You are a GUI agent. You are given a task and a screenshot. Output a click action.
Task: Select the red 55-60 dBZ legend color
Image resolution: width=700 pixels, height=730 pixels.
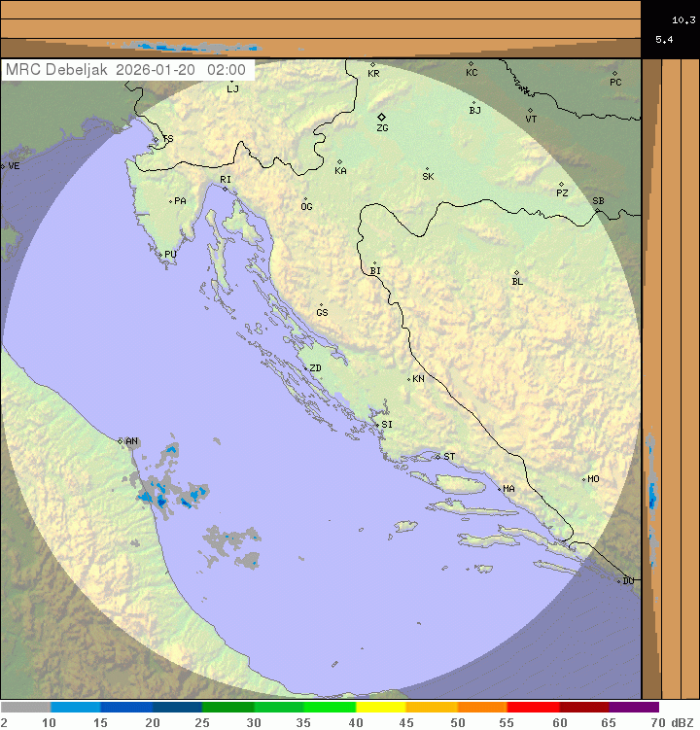533,708
